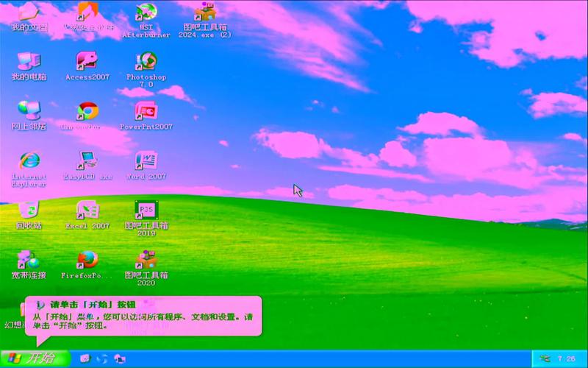Select the 图吧工具箱 2019 shortcut
588x368 pixels.
pyautogui.click(x=146, y=219)
